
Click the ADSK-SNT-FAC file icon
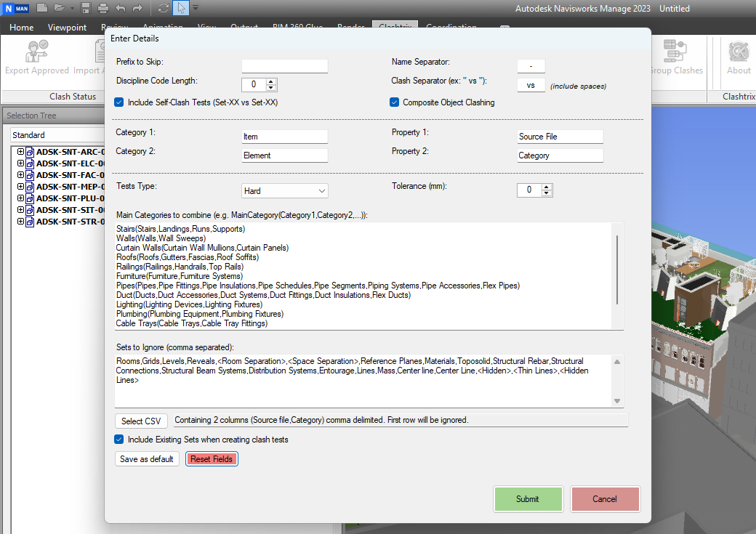click(x=30, y=175)
